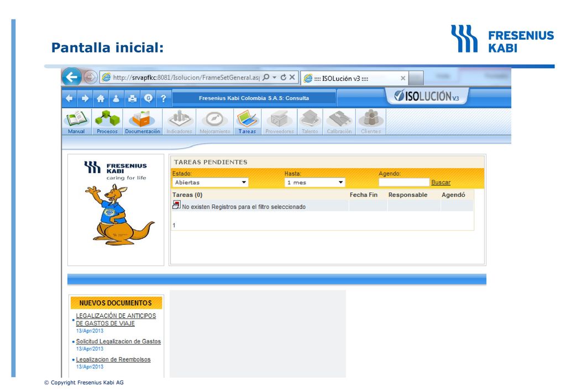Click the ISOLución right arrow toolbar icon
566x392 pixels.
(x=85, y=98)
